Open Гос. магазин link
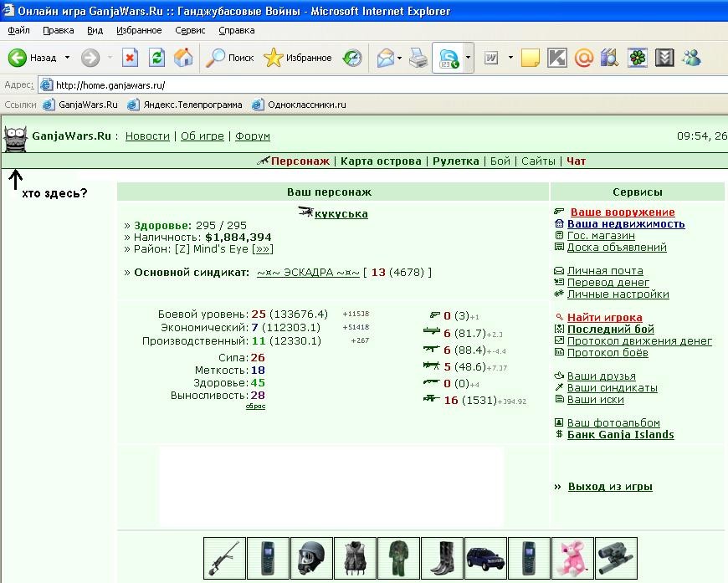 tap(601, 235)
